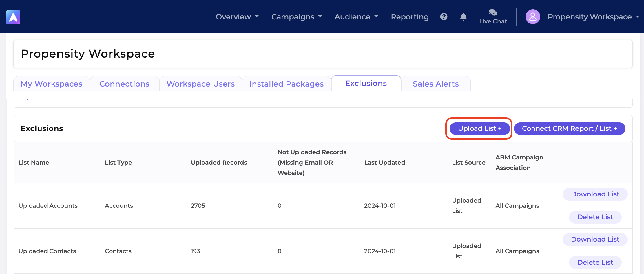Screen dimensions: 644x274
Task: Download the Uploaded Accounts list
Action: (x=595, y=194)
